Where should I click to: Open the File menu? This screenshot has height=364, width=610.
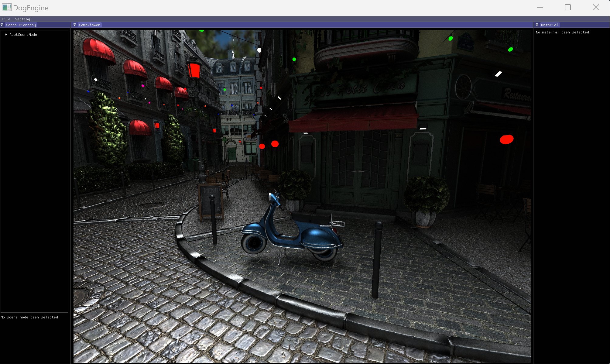tap(6, 19)
